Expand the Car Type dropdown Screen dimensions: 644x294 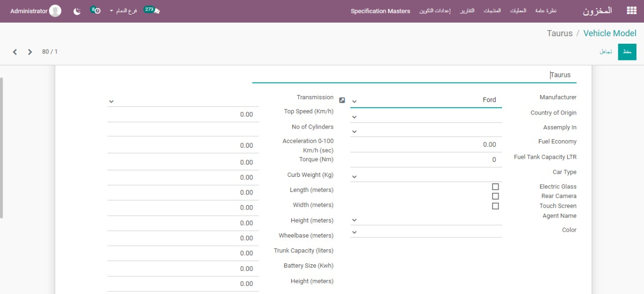(x=426, y=176)
